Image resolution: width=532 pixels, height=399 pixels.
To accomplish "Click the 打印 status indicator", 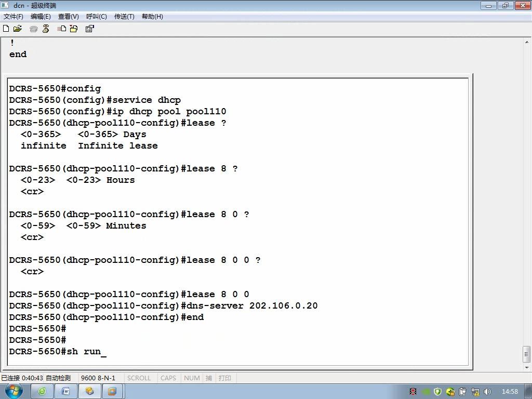I will (x=224, y=378).
